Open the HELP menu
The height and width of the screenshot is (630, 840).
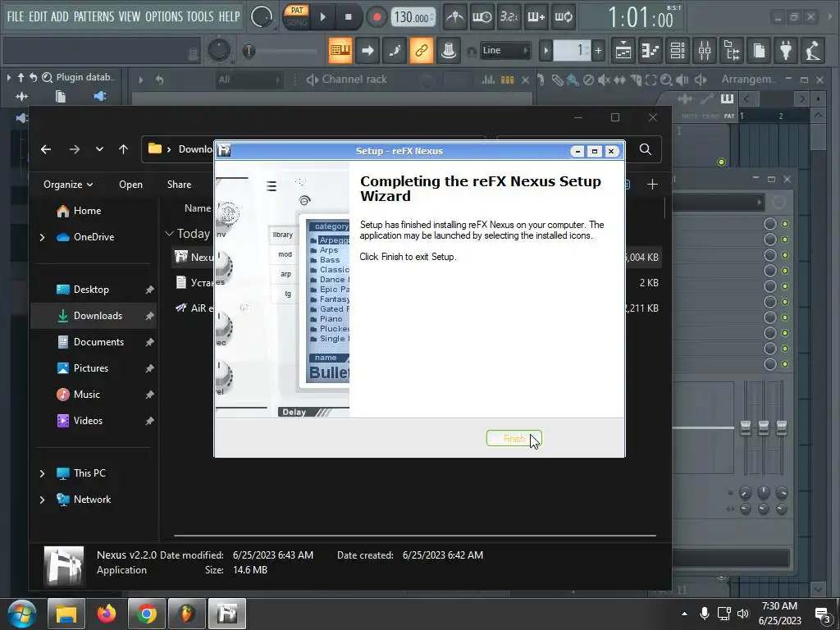[229, 16]
